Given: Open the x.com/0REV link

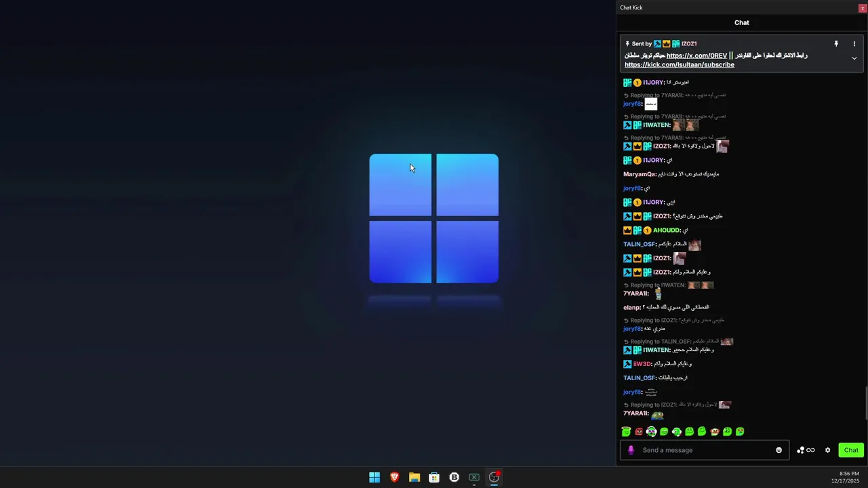Looking at the screenshot, I should pos(696,56).
